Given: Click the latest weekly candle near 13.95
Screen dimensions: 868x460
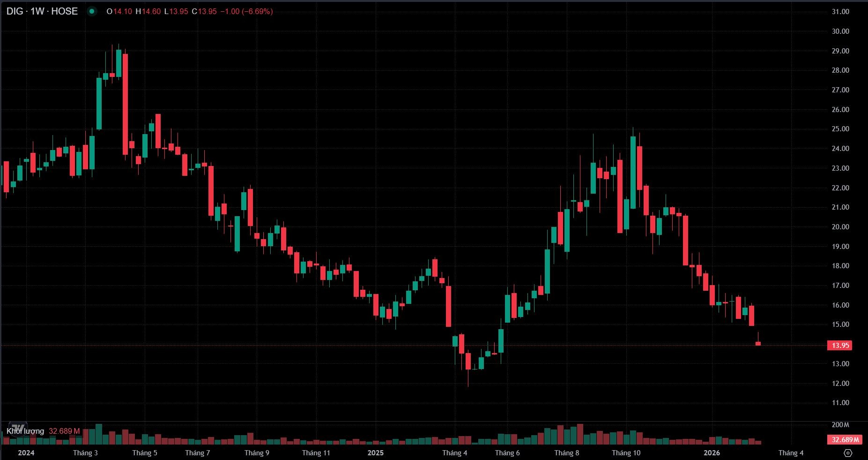Looking at the screenshot, I should tap(758, 343).
